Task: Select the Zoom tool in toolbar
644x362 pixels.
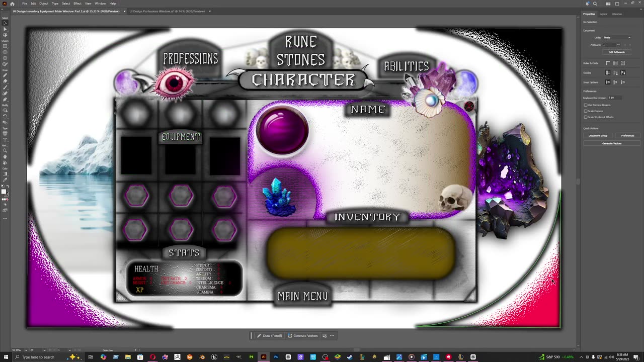Action: point(5,150)
